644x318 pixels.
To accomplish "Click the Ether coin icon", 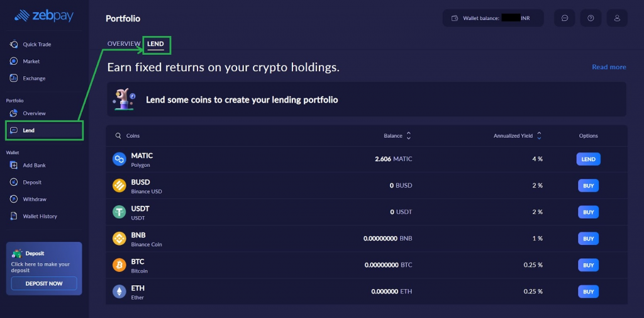I will coord(119,292).
